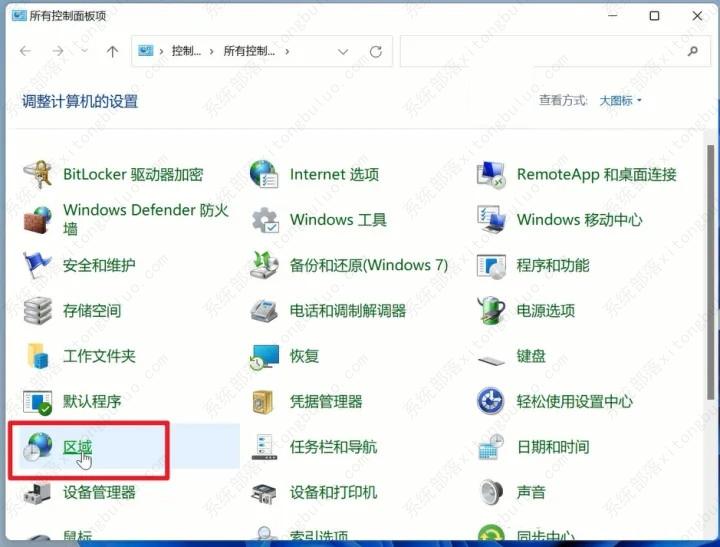720x547 pixels.
Task: Open BitLocker 驱动器加密 icon
Action: (x=38, y=174)
